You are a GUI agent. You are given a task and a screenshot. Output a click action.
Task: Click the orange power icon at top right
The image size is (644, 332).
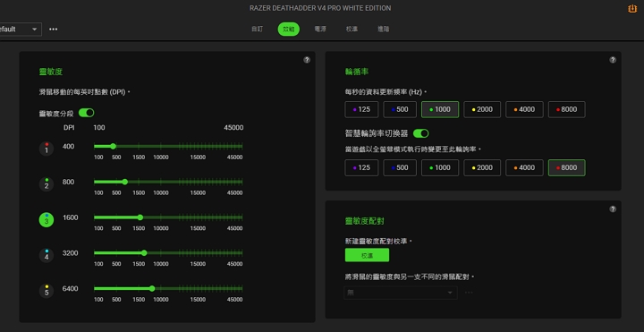coord(632,9)
